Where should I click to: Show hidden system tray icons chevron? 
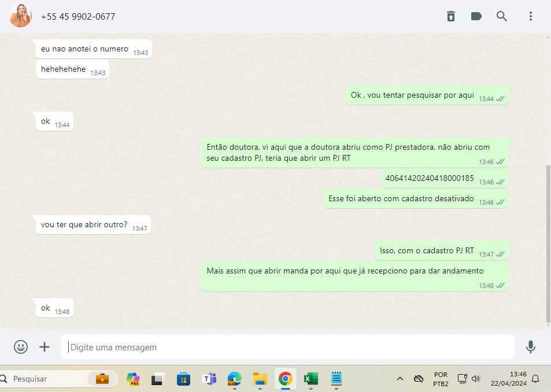tap(400, 379)
